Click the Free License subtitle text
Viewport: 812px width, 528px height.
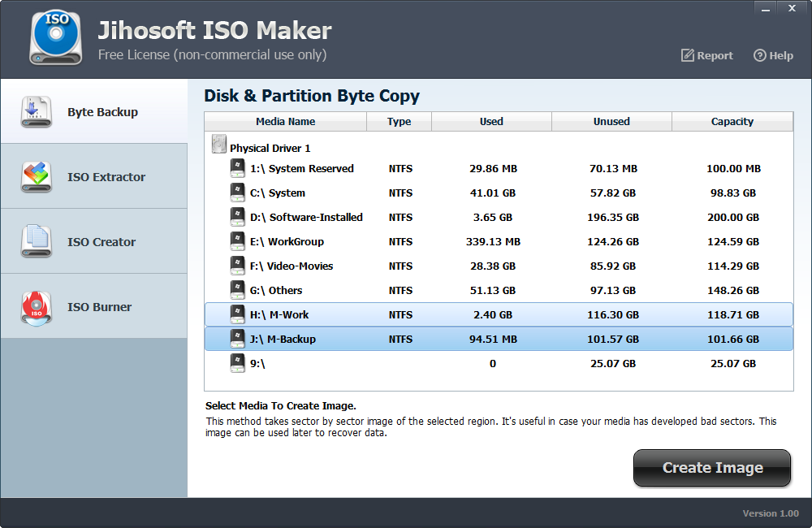point(212,55)
